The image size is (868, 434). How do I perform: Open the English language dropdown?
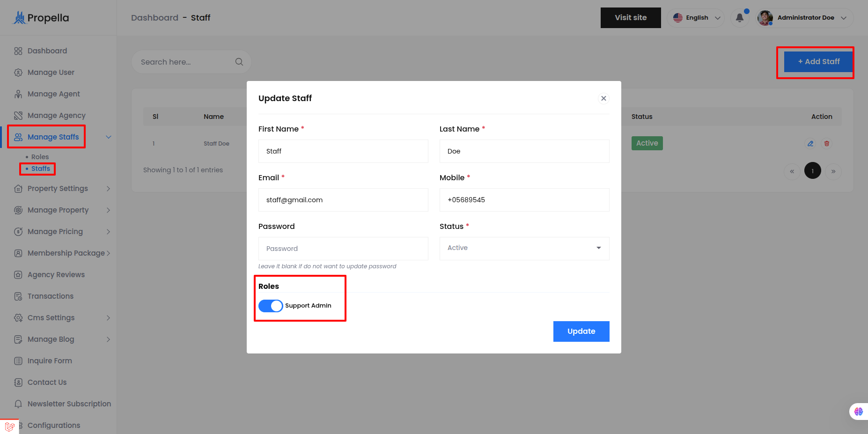click(x=696, y=18)
